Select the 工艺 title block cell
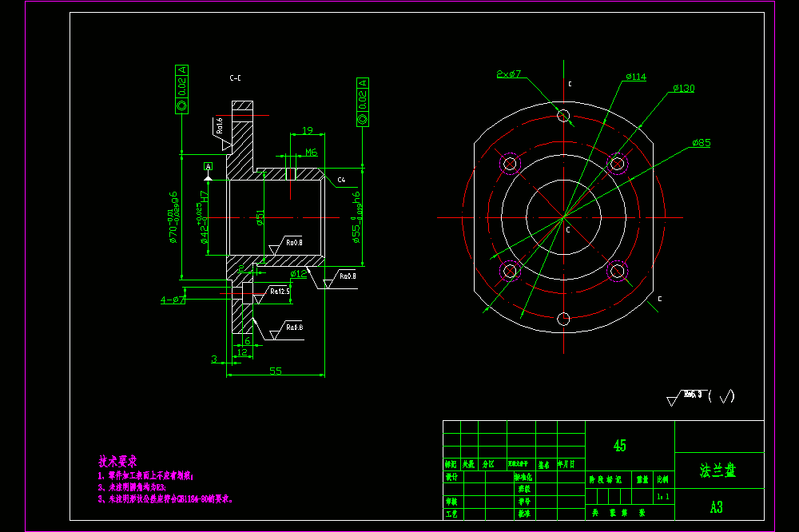Viewport: 799px width, 532px height. (x=451, y=514)
